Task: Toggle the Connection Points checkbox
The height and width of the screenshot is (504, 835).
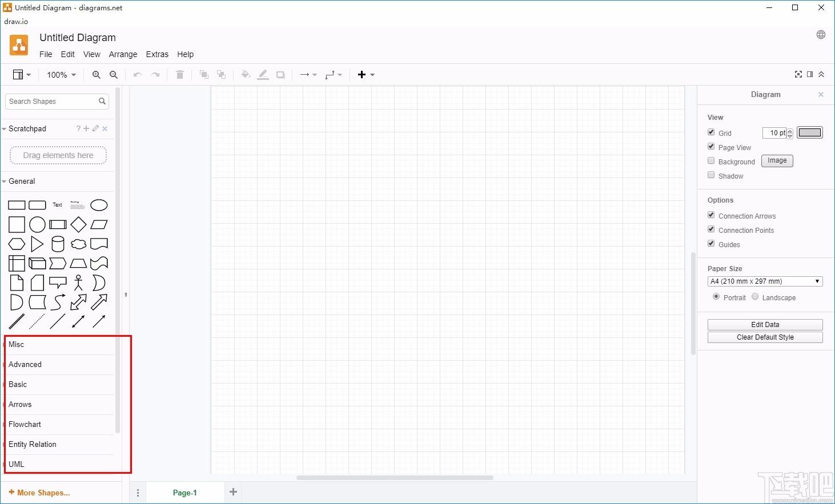Action: click(x=711, y=229)
